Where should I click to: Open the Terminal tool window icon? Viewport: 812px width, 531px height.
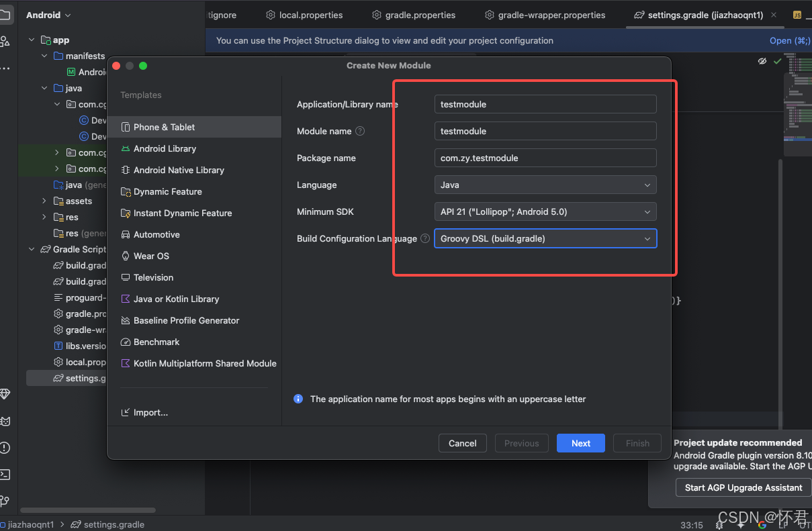tap(5, 475)
